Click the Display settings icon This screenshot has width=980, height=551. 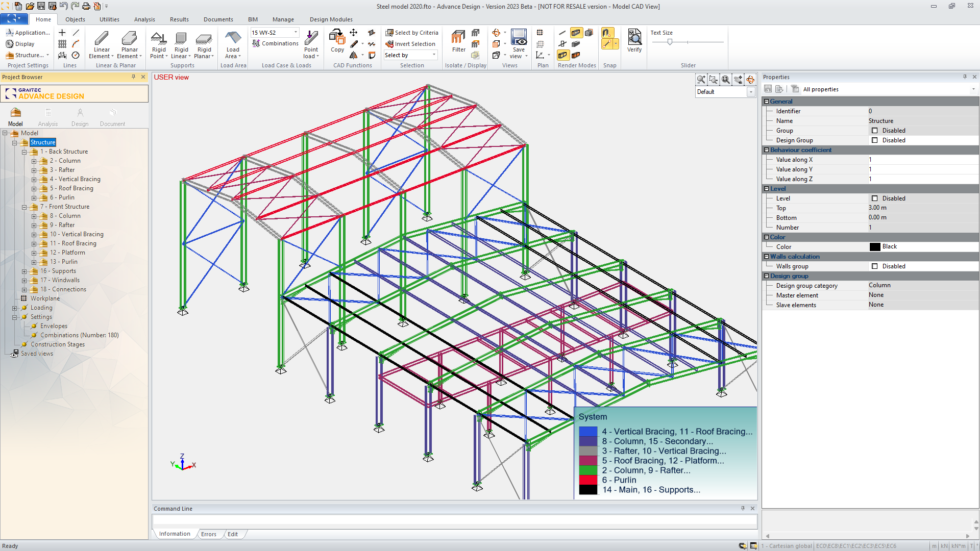(x=10, y=44)
